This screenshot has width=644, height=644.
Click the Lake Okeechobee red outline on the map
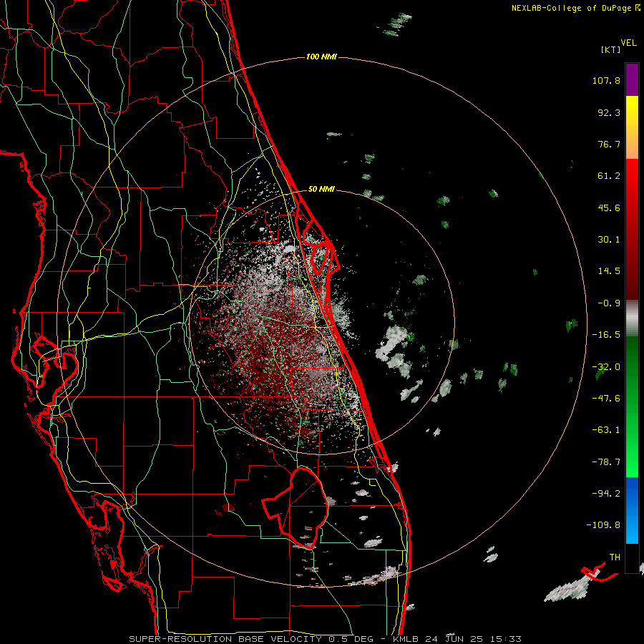coord(295,507)
